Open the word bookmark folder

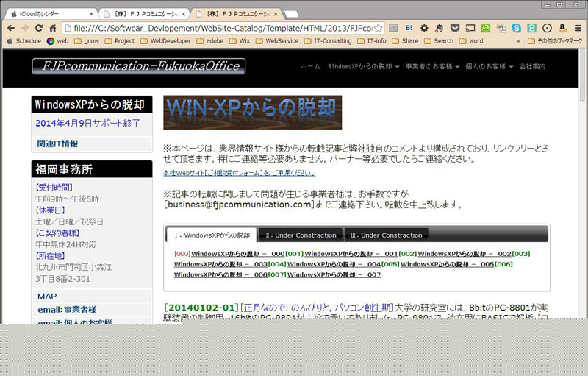(x=471, y=41)
